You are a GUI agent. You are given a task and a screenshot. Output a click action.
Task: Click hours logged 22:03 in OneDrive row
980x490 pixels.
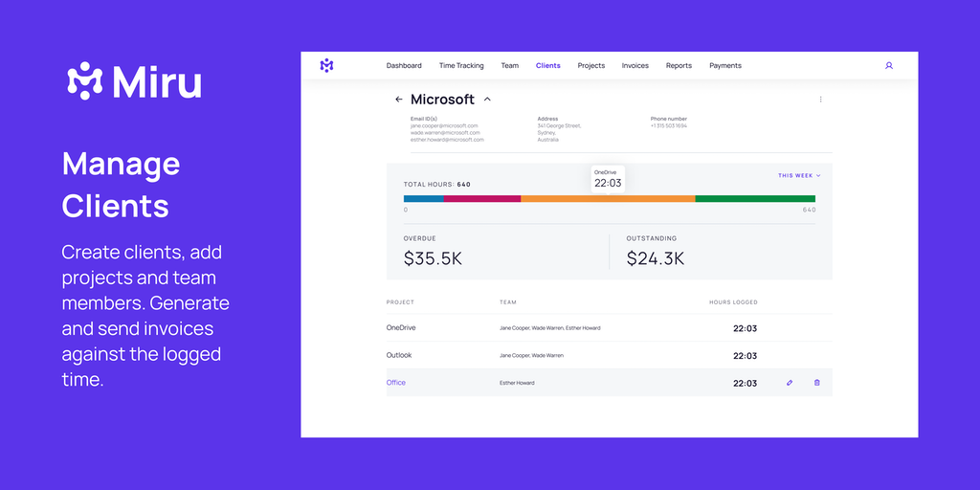(745, 328)
